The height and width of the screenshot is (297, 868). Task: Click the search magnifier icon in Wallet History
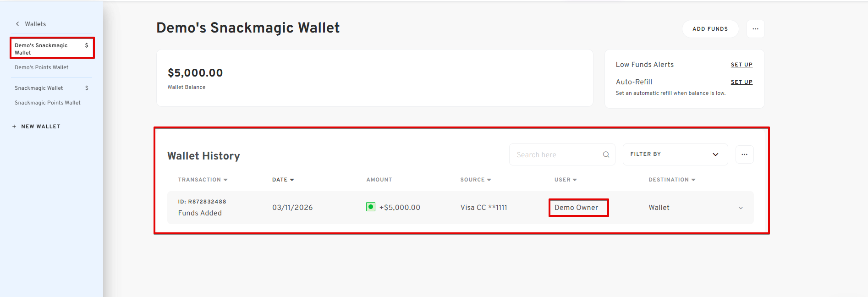click(x=606, y=154)
